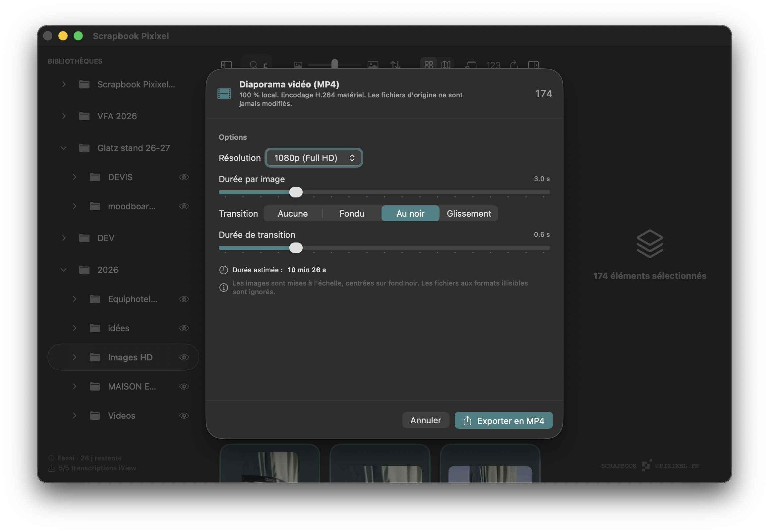Click the DEV folder icon
The width and height of the screenshot is (769, 532).
pyautogui.click(x=85, y=238)
